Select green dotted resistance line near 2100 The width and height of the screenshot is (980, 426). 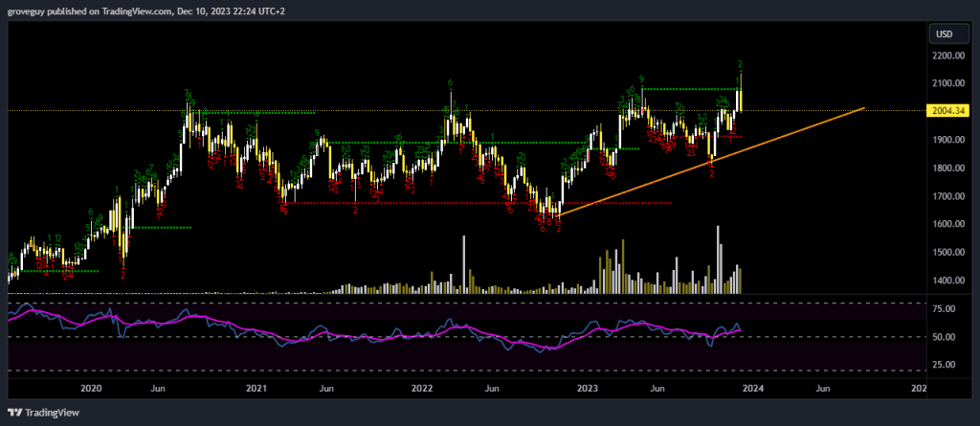click(689, 89)
